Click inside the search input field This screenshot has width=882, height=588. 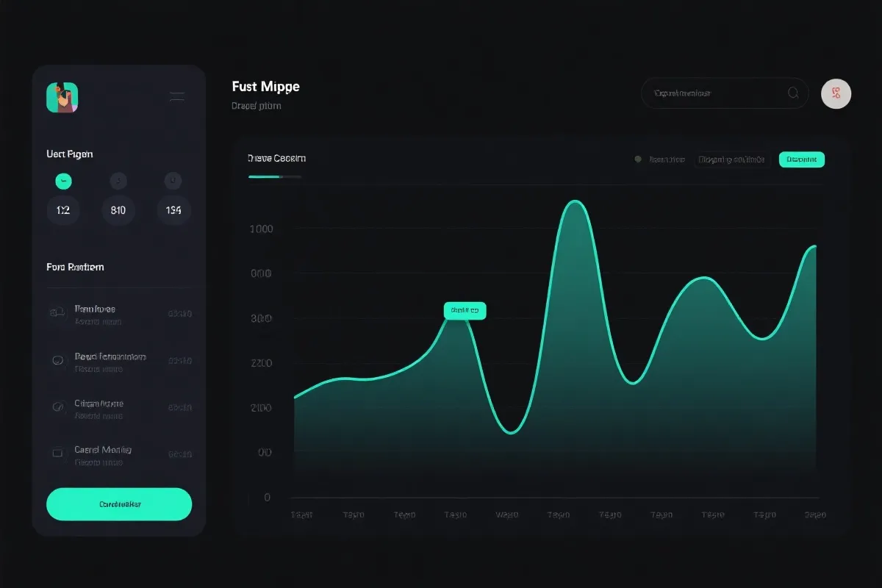click(x=709, y=93)
